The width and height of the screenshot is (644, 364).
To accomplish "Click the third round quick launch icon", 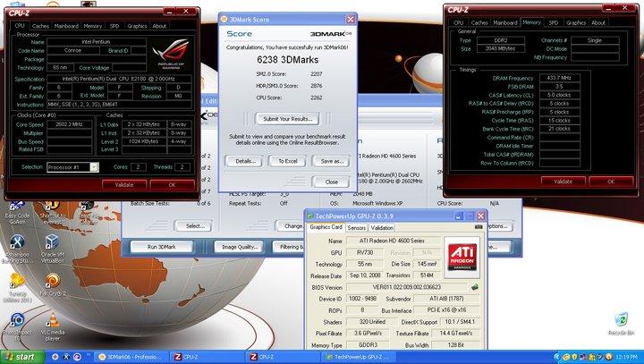I will [x=77, y=357].
